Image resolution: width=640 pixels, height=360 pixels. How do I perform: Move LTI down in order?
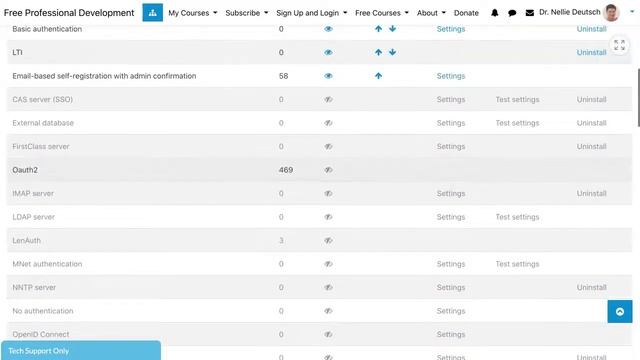click(392, 52)
